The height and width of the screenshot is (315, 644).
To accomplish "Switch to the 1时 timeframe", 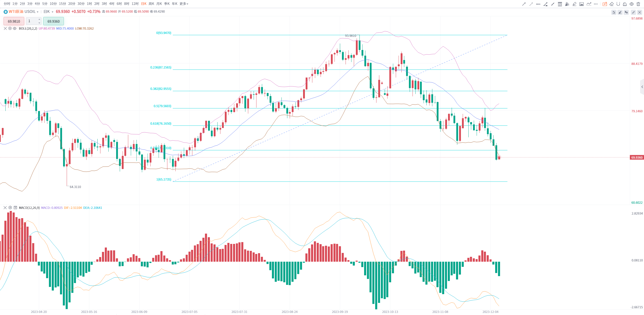I will (x=89, y=4).
